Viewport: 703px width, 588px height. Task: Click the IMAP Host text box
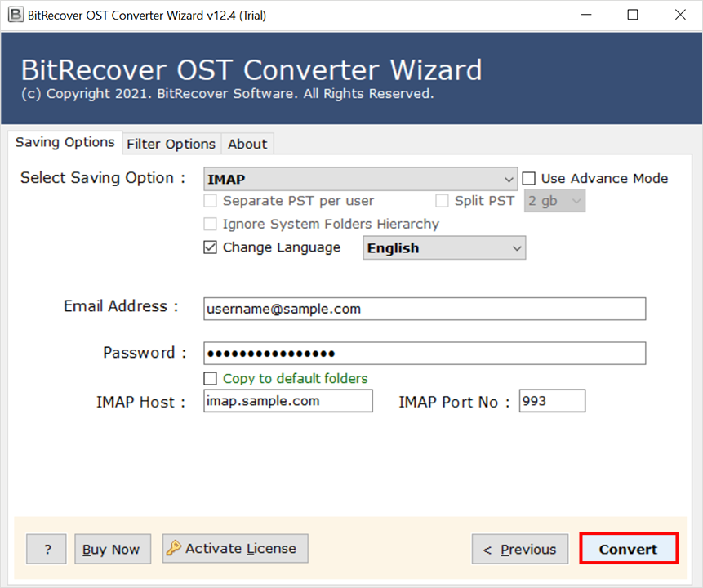[x=288, y=401]
